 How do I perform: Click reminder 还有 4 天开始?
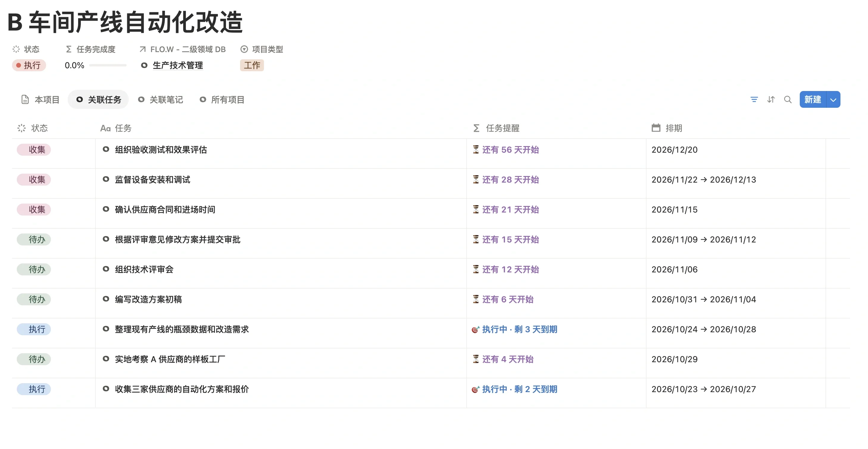pyautogui.click(x=503, y=359)
